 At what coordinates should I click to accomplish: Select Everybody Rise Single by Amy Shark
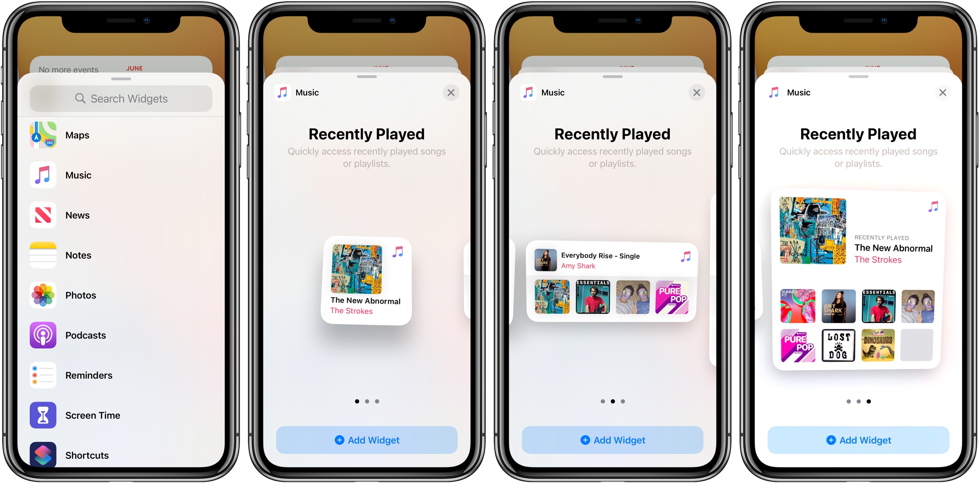tap(604, 259)
